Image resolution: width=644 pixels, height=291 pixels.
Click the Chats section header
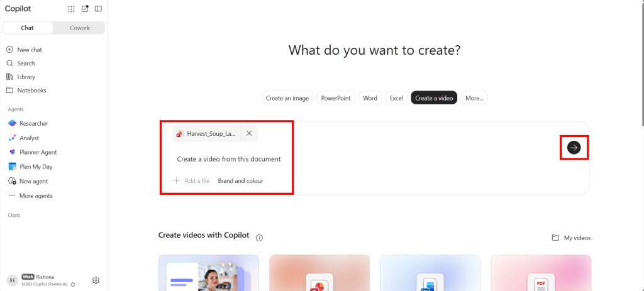tap(14, 215)
